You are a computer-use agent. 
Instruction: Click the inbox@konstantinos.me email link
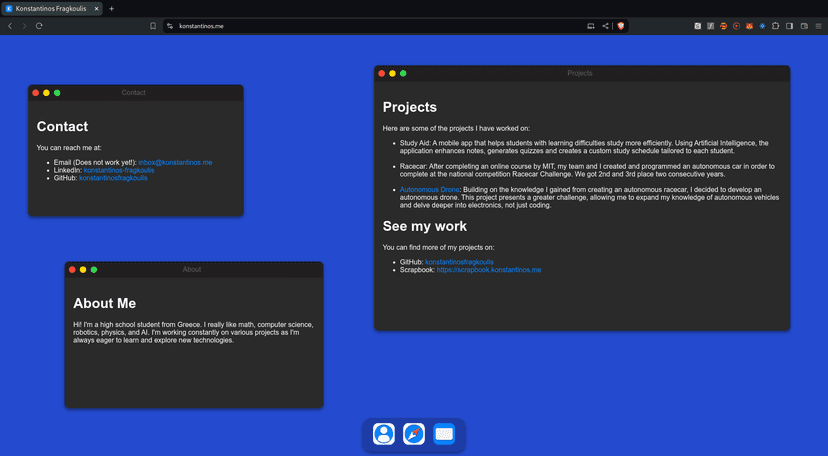tap(175, 162)
